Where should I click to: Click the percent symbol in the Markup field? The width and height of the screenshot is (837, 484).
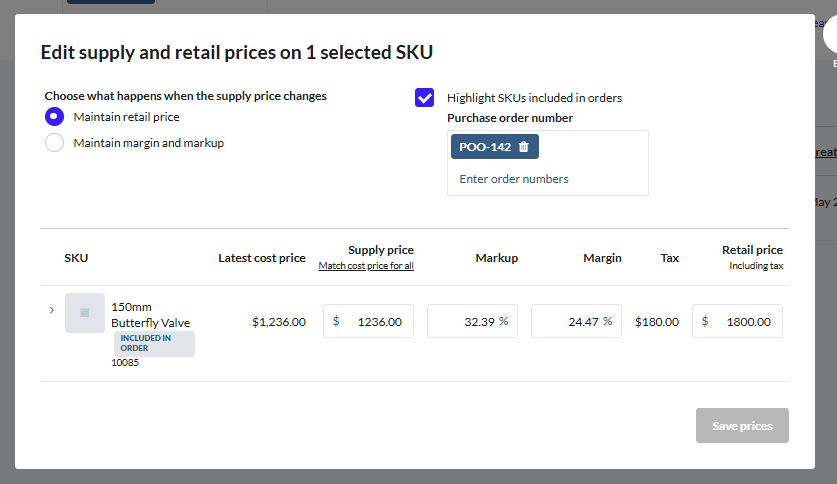pyautogui.click(x=504, y=321)
